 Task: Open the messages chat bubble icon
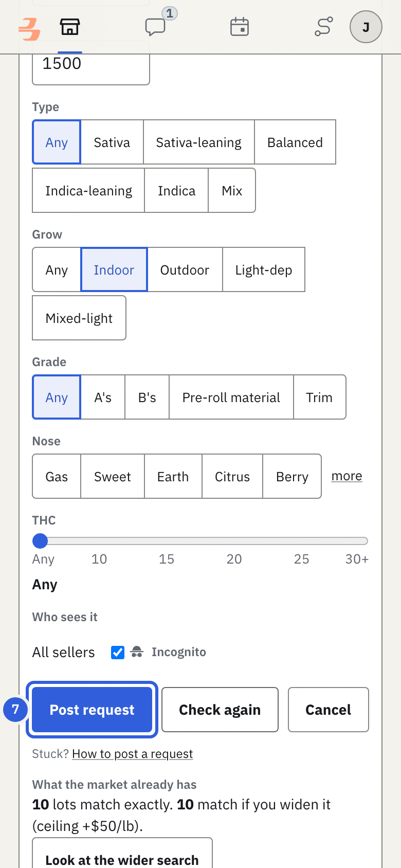[x=155, y=27]
